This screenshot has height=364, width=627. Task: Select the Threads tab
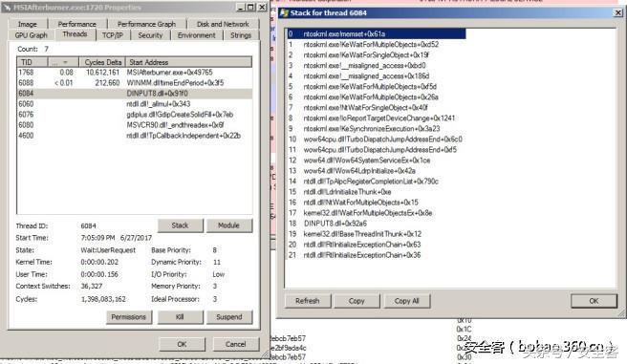(75, 34)
